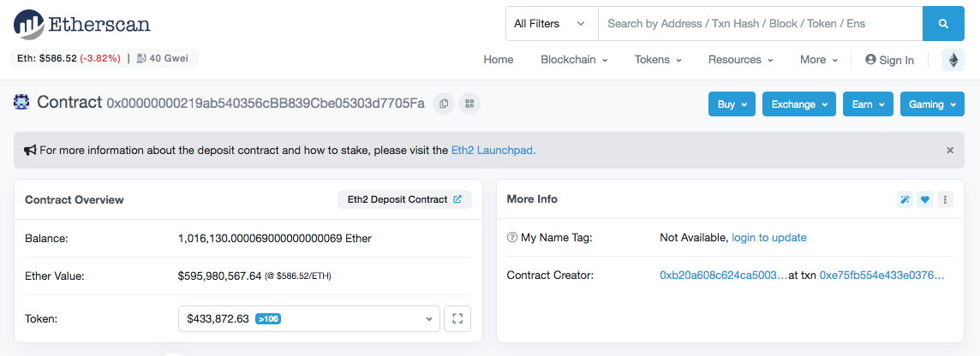The width and height of the screenshot is (980, 356).
Task: Click the >106 token count badge
Action: pos(267,318)
